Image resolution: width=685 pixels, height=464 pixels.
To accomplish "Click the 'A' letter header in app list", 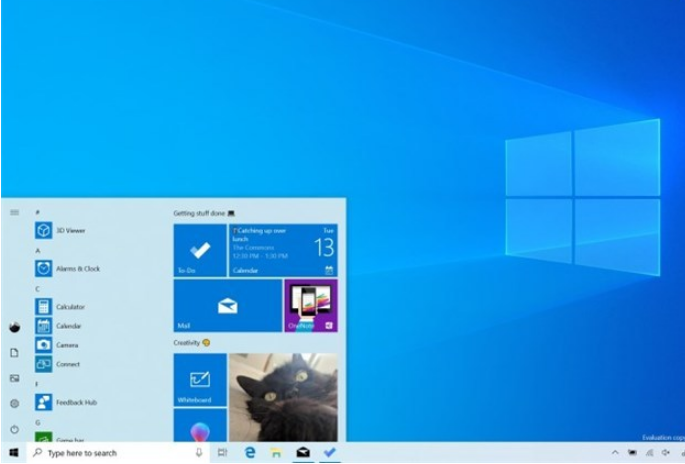I will (38, 250).
